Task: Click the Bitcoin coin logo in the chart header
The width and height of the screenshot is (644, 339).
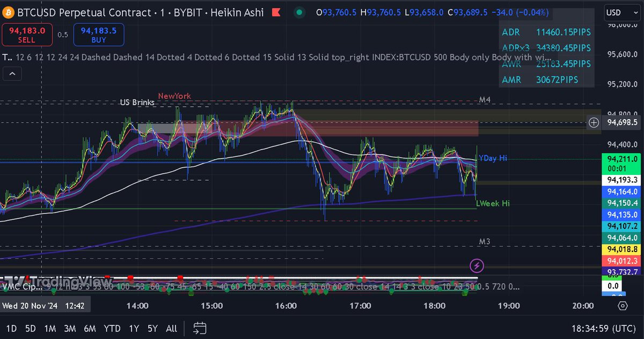Action: pyautogui.click(x=9, y=12)
